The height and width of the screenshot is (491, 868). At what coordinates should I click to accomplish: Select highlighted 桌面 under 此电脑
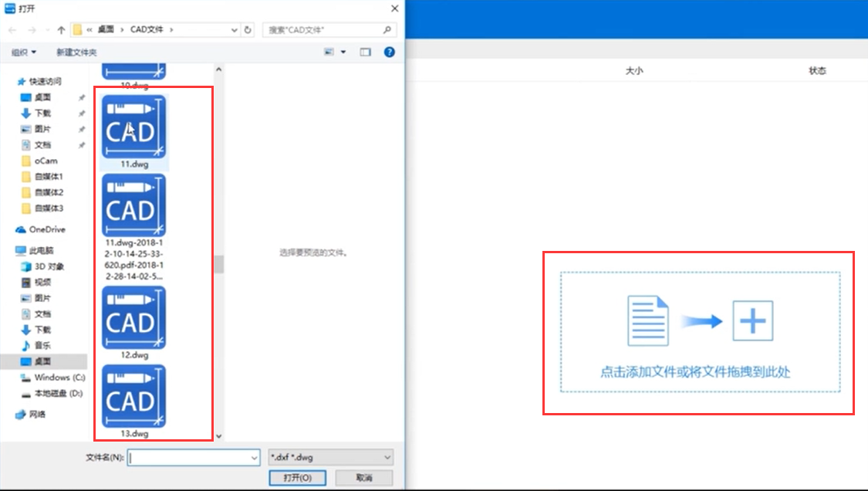pyautogui.click(x=44, y=361)
